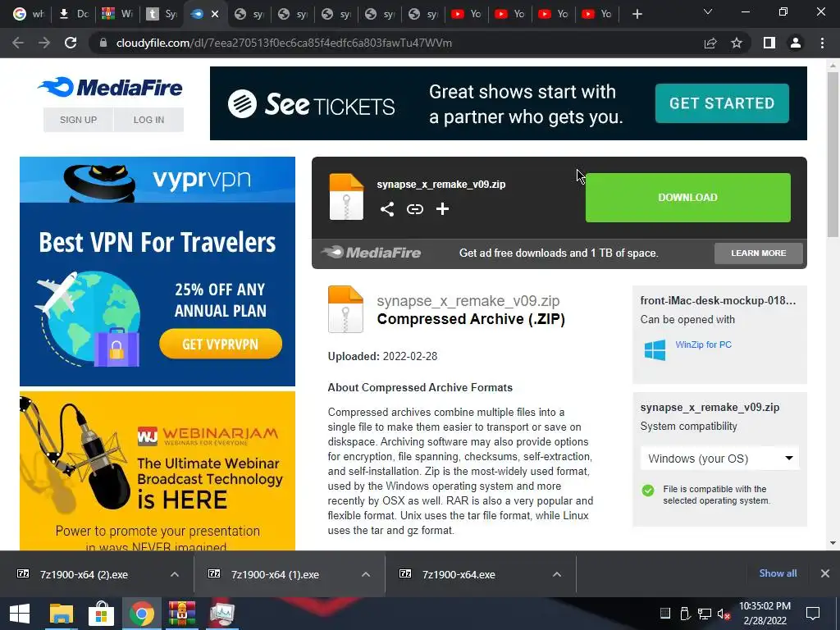This screenshot has height=630, width=840.
Task: Close the active MediaFire tab
Action: (215, 14)
